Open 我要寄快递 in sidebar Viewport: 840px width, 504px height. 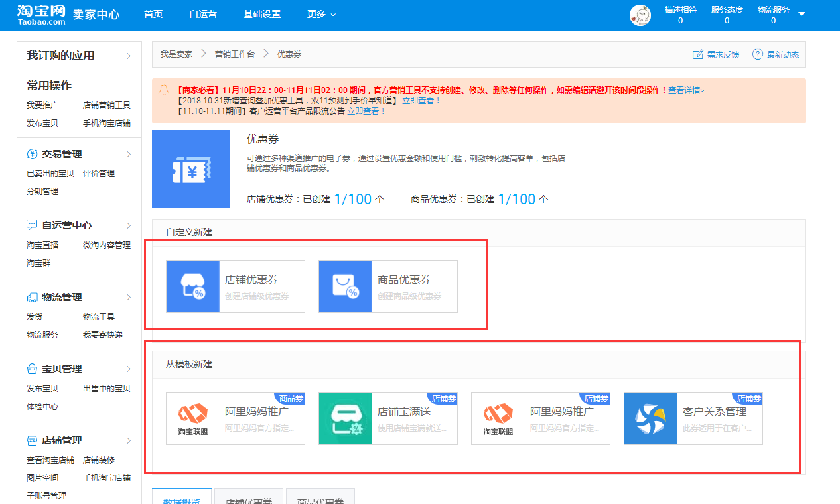pyautogui.click(x=103, y=334)
